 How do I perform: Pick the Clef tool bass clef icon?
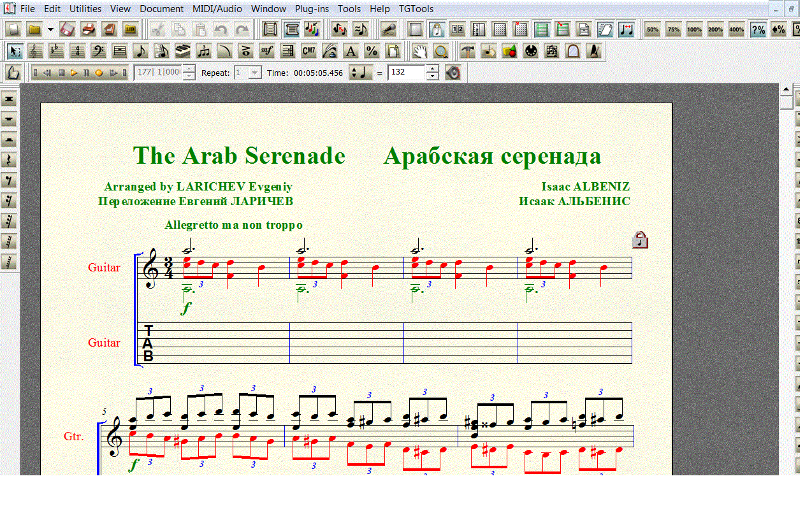coord(99,51)
